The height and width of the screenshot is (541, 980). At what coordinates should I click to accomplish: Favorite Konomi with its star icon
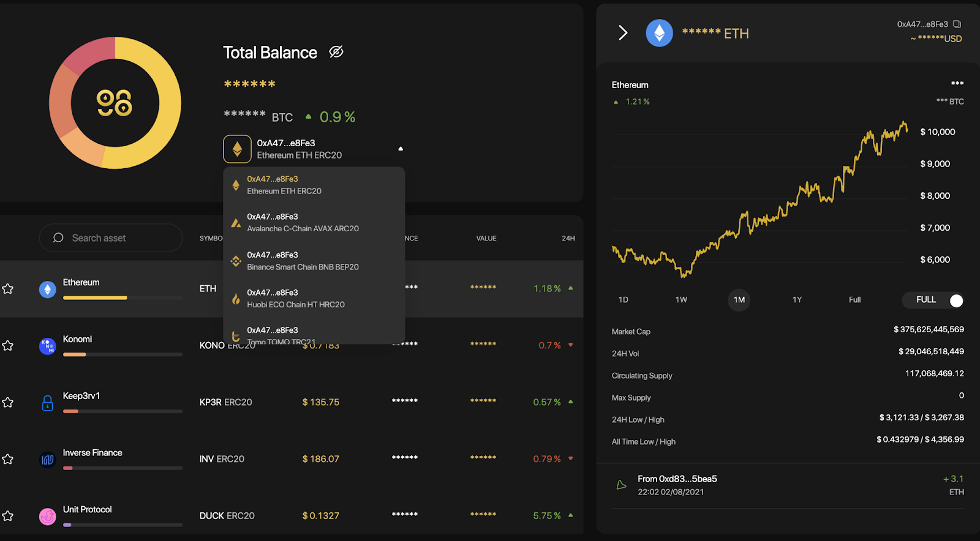pyautogui.click(x=8, y=345)
